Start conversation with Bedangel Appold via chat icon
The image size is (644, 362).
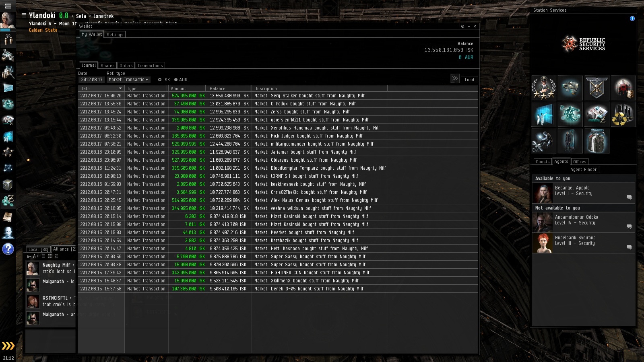tap(630, 197)
